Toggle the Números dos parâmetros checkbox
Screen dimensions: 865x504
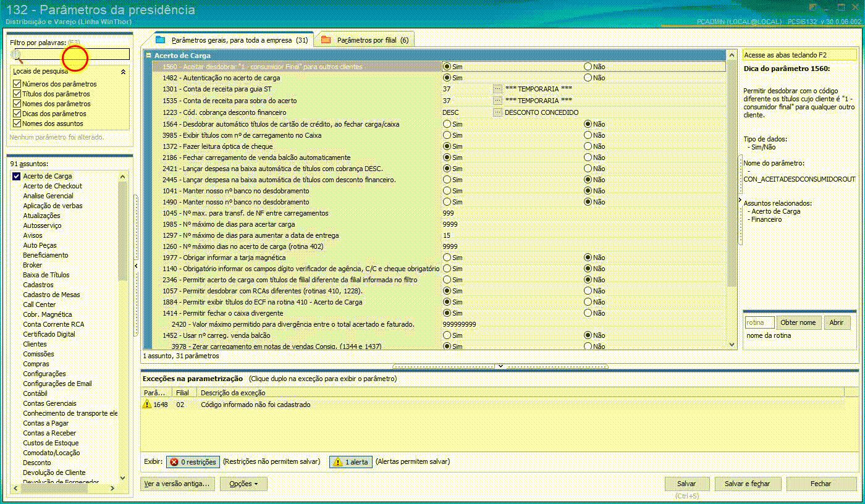[x=17, y=84]
